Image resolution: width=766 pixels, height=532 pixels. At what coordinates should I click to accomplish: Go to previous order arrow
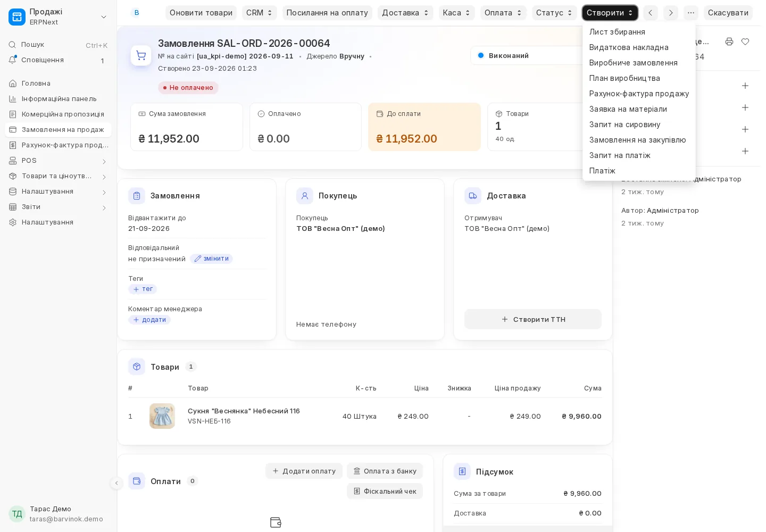pyautogui.click(x=651, y=13)
